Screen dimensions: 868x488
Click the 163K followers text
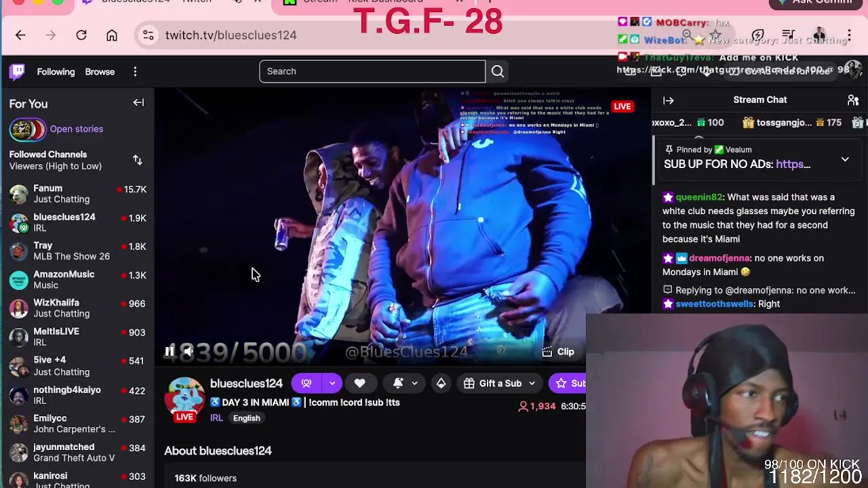[205, 479]
